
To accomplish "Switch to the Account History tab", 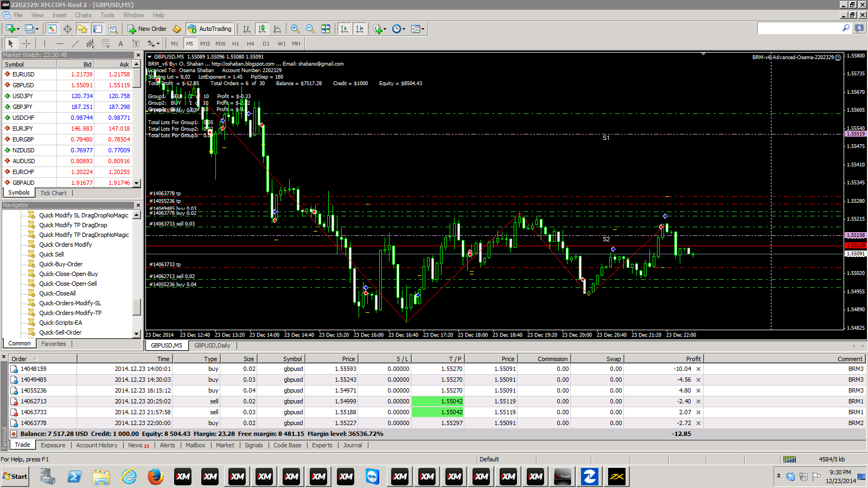I will pyautogui.click(x=97, y=445).
